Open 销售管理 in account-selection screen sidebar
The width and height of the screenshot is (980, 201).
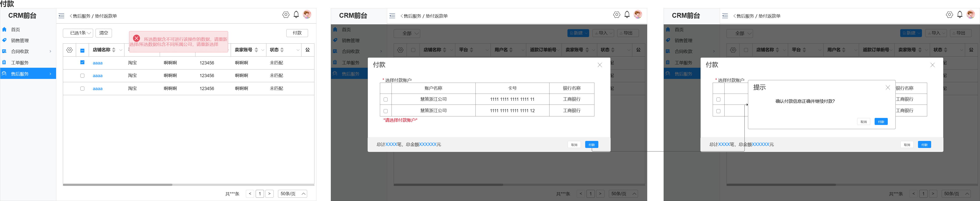point(350,41)
